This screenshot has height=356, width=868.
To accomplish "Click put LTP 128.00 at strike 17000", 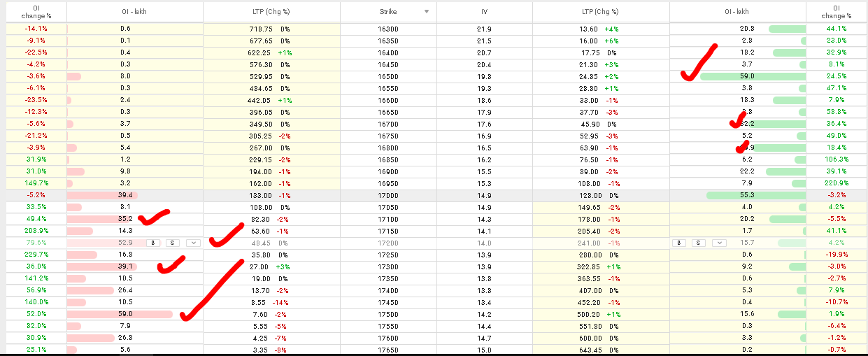I will (x=589, y=195).
